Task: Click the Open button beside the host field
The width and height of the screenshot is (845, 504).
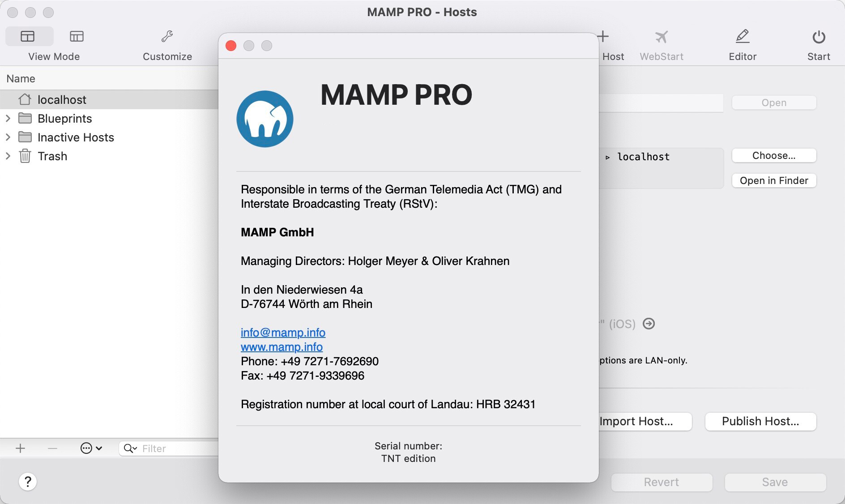Action: (x=774, y=103)
